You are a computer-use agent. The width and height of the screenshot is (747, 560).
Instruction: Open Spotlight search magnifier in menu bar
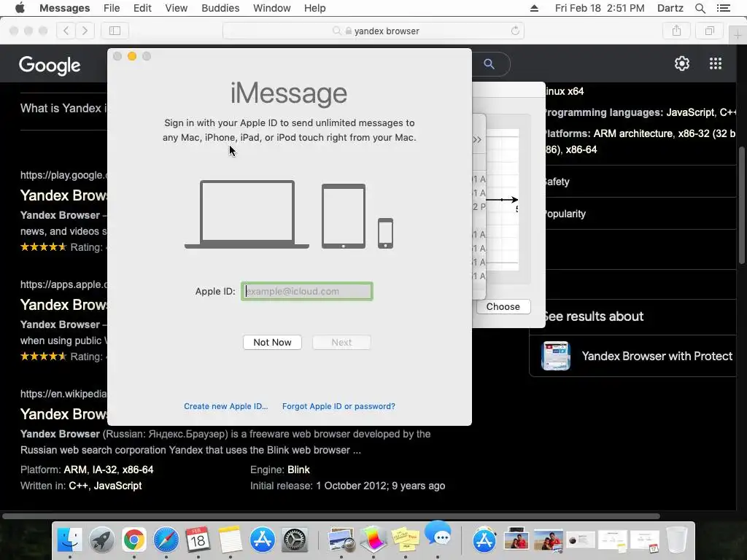[700, 8]
